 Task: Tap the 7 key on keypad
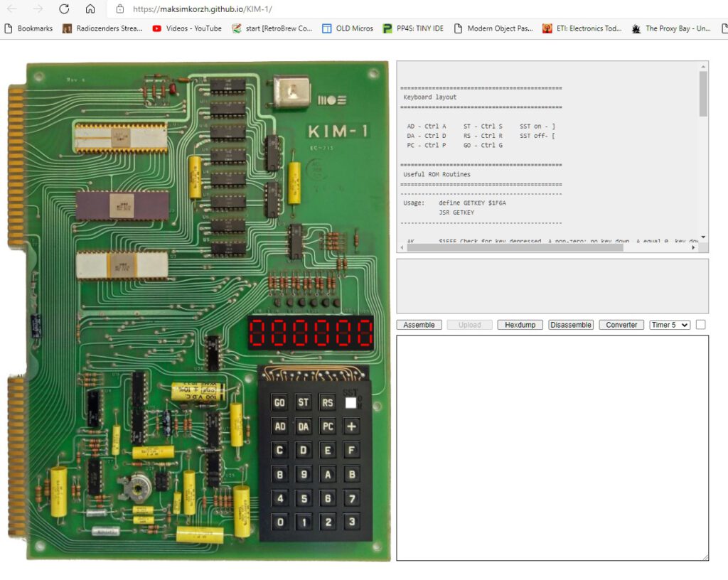(x=351, y=498)
